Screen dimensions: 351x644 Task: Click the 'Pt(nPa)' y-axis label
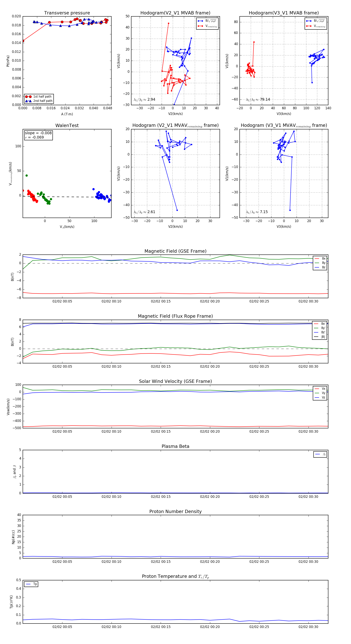[8, 61]
